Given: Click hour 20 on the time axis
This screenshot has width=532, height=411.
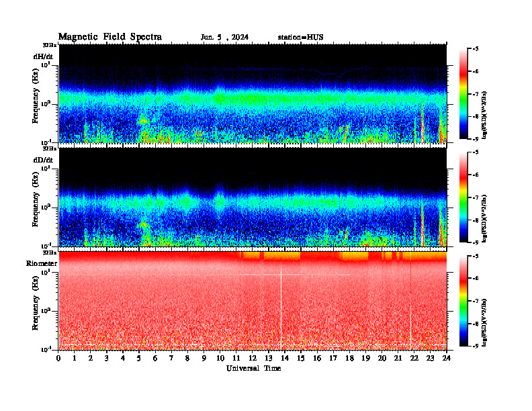Looking at the screenshot, I should 382,358.
